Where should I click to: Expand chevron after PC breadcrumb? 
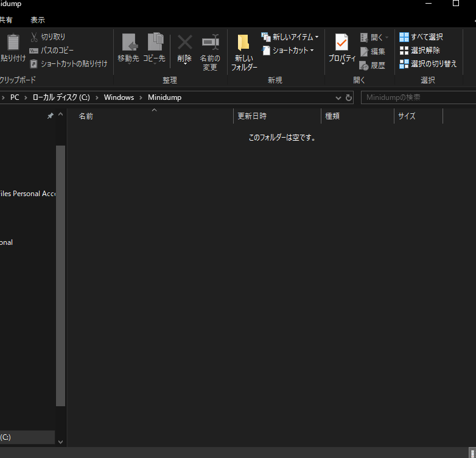26,98
